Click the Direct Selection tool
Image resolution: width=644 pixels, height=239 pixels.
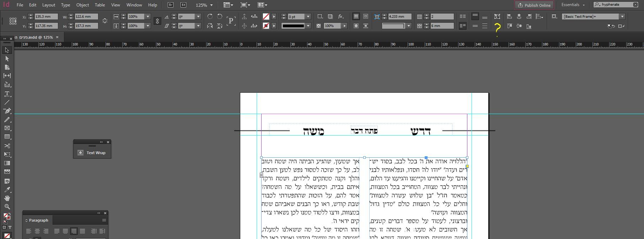[x=7, y=59]
